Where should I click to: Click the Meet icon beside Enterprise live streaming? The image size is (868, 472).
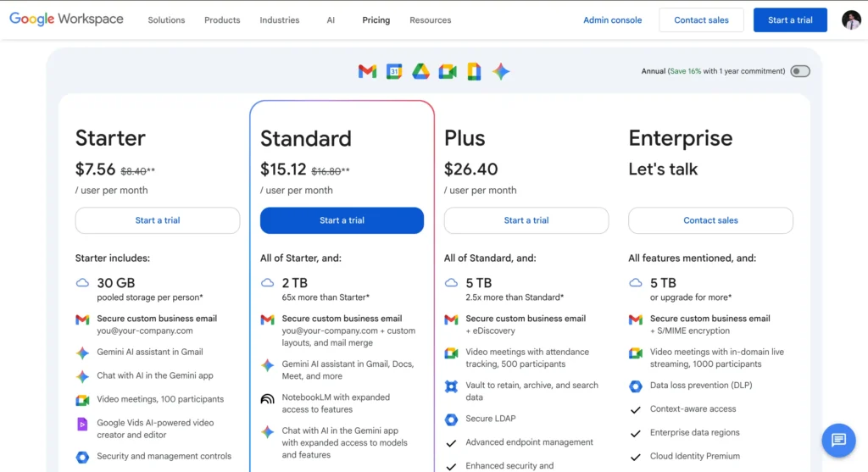(x=636, y=353)
